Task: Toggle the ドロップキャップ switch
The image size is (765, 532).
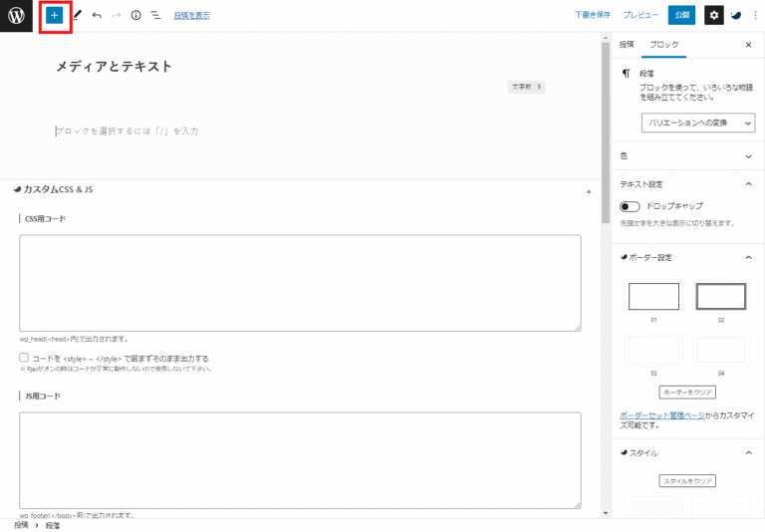Action: 630,206
